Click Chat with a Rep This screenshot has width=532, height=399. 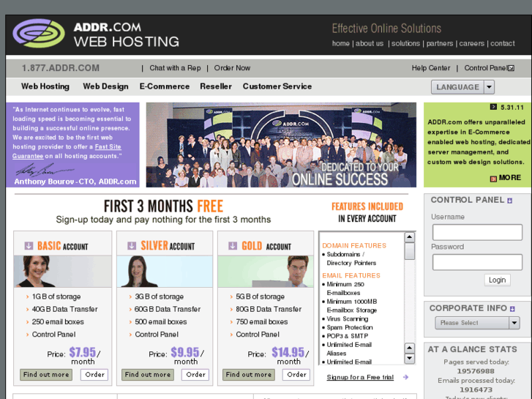175,68
